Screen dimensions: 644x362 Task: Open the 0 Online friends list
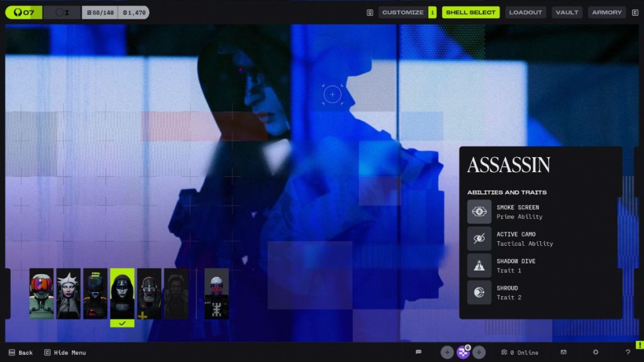pos(519,353)
